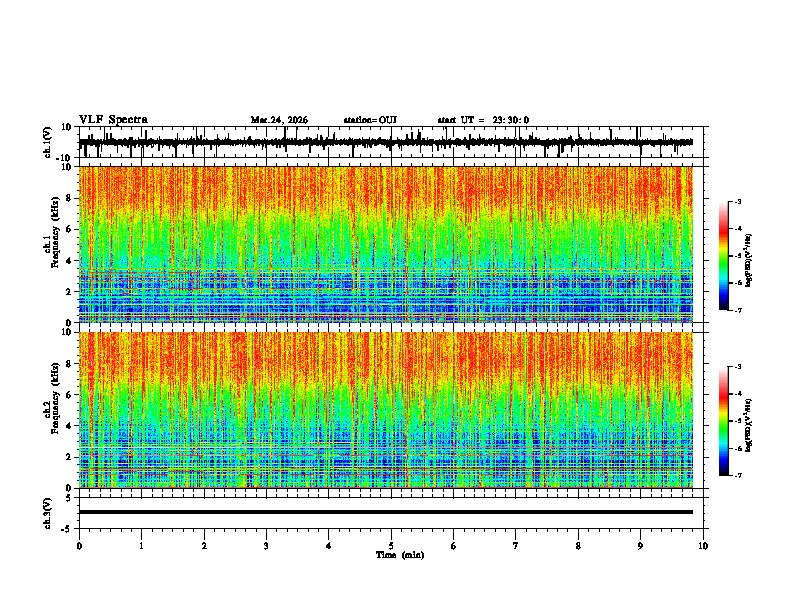Click the "8" kHz tick on ch.1 spectrogram
The image size is (792, 612).
tap(69, 198)
